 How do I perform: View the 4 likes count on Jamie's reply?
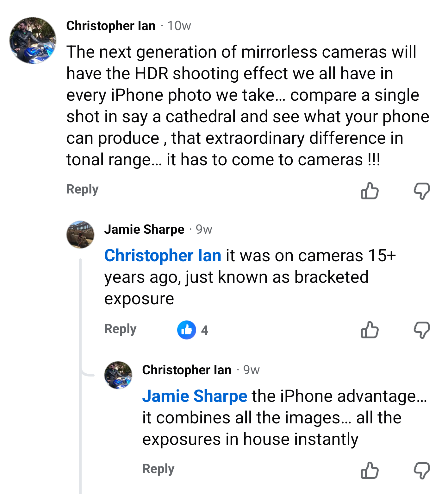[205, 330]
